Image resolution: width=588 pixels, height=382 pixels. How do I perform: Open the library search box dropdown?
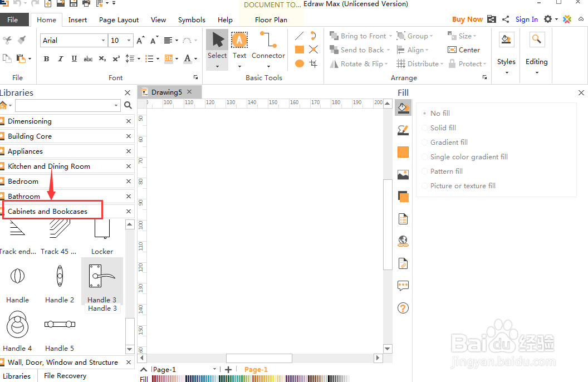pos(116,106)
